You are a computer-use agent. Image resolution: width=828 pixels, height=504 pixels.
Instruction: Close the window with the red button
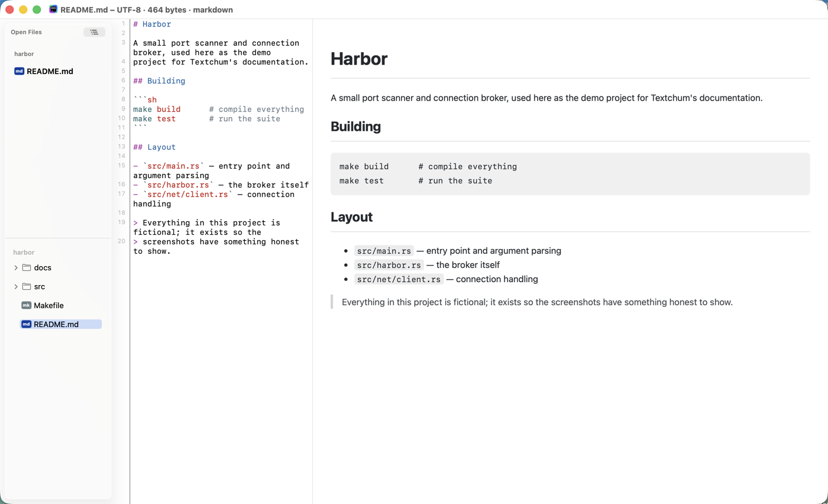pyautogui.click(x=9, y=9)
